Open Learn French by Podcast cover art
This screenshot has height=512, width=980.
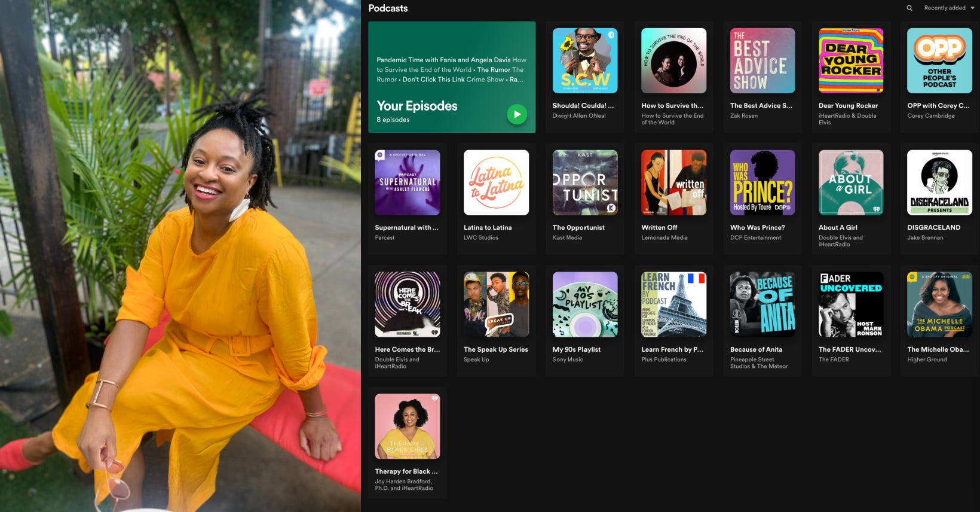click(673, 304)
